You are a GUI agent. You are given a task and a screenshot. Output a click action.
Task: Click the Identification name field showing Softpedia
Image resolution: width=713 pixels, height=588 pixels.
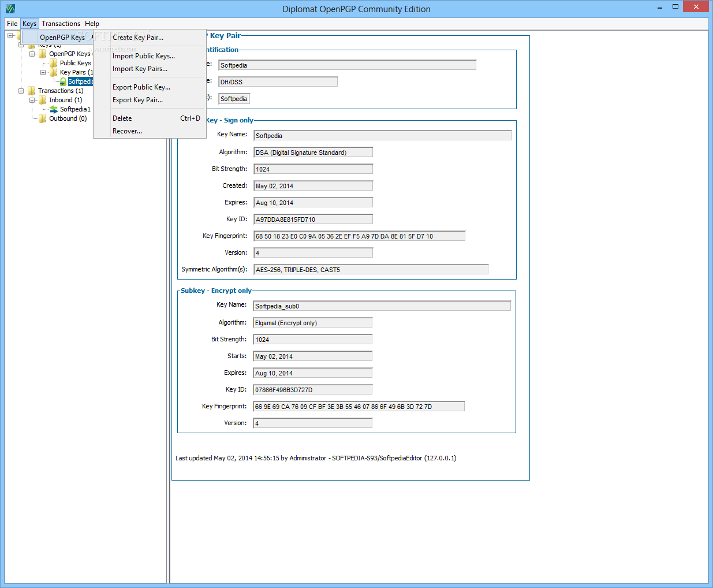(347, 65)
